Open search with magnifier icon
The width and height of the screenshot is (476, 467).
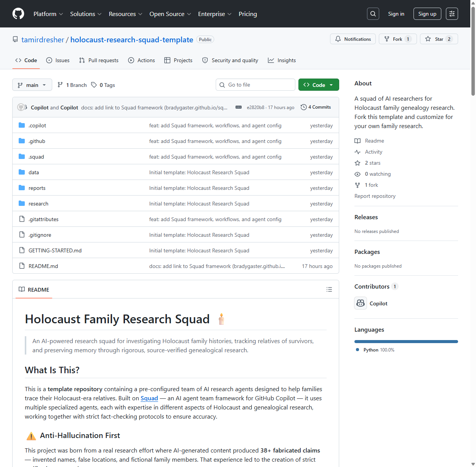pyautogui.click(x=373, y=14)
